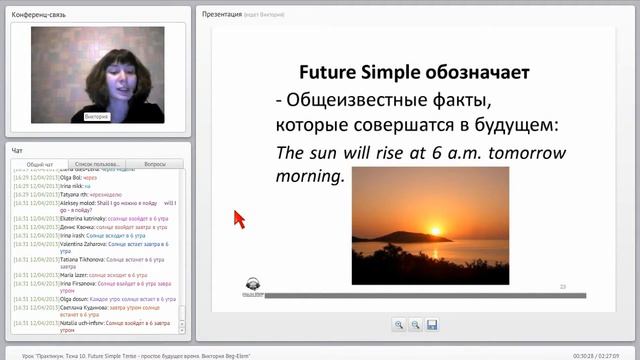This screenshot has width=640, height=360.
Task: Select Aleksey molod's Shall I go message
Action: click(95, 206)
